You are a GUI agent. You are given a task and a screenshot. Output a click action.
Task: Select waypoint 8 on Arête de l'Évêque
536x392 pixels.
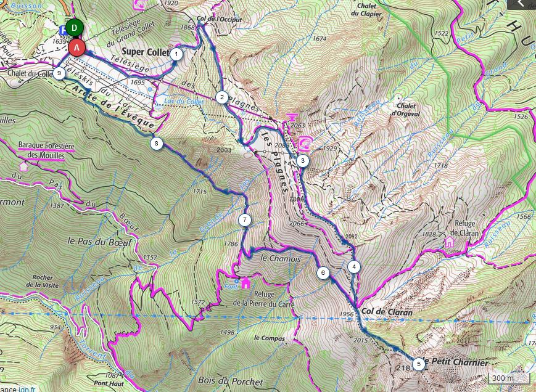pos(157,144)
